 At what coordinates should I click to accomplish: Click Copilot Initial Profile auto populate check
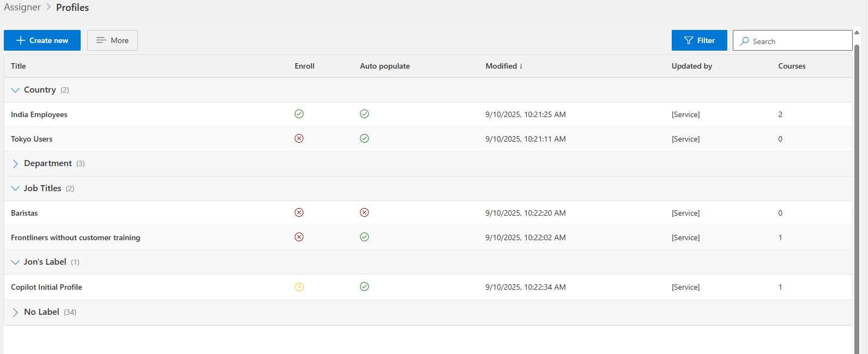tap(364, 286)
